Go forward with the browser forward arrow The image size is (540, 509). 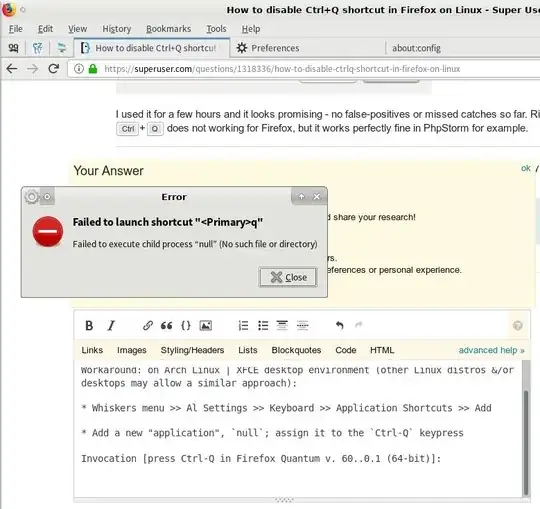32,69
